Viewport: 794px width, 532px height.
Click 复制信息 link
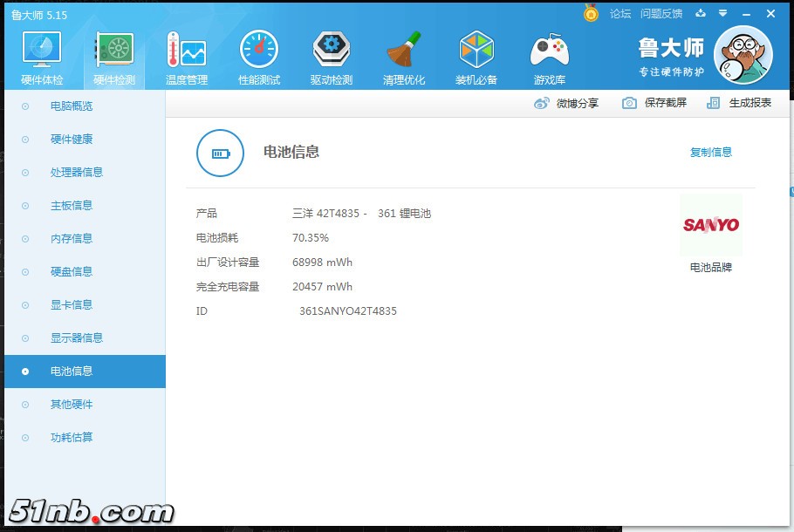(711, 153)
